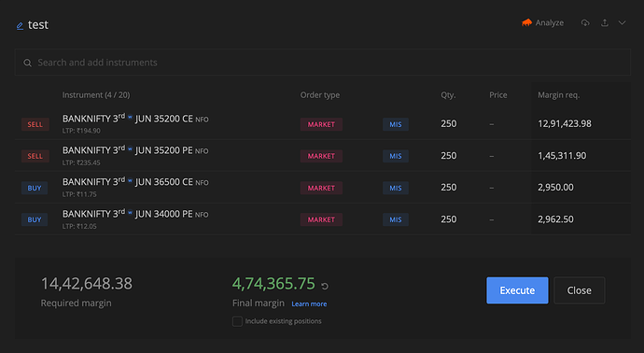Open the Learn more link
Viewport: 644px width, 353px height.
[x=309, y=304]
